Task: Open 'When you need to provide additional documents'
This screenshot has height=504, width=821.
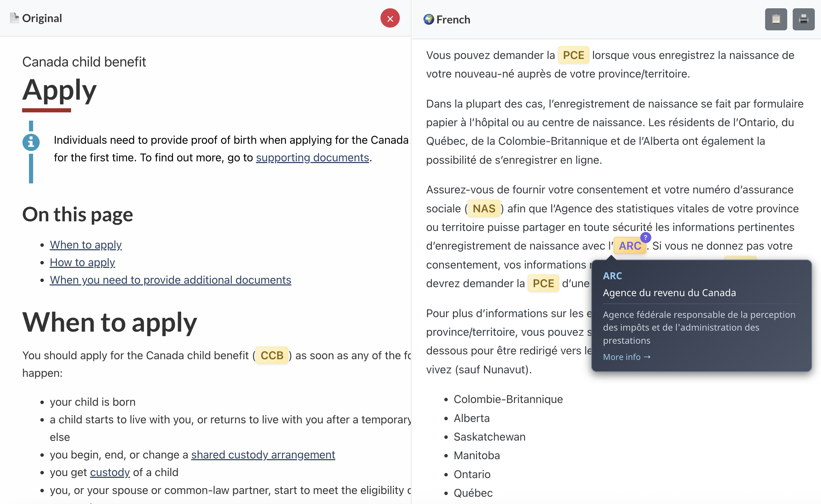Action: pyautogui.click(x=170, y=280)
